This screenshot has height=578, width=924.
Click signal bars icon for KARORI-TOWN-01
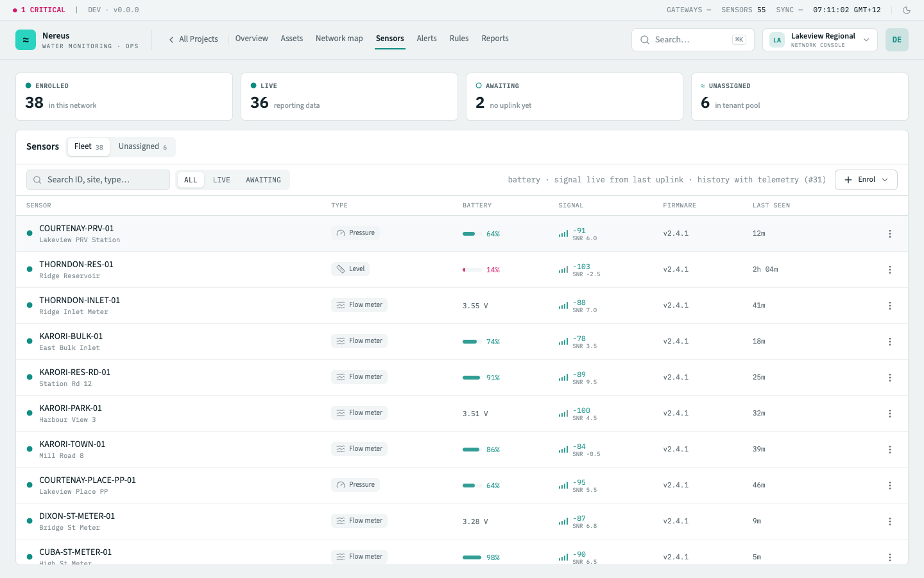pyautogui.click(x=563, y=450)
